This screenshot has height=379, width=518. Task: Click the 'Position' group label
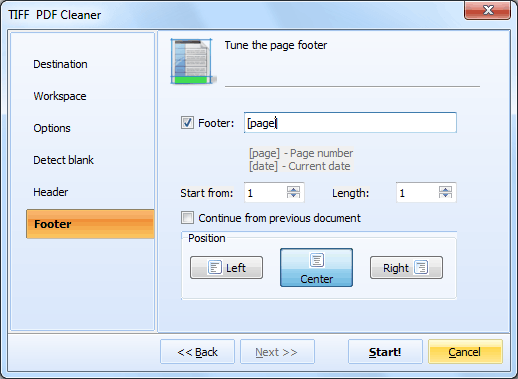click(x=207, y=238)
